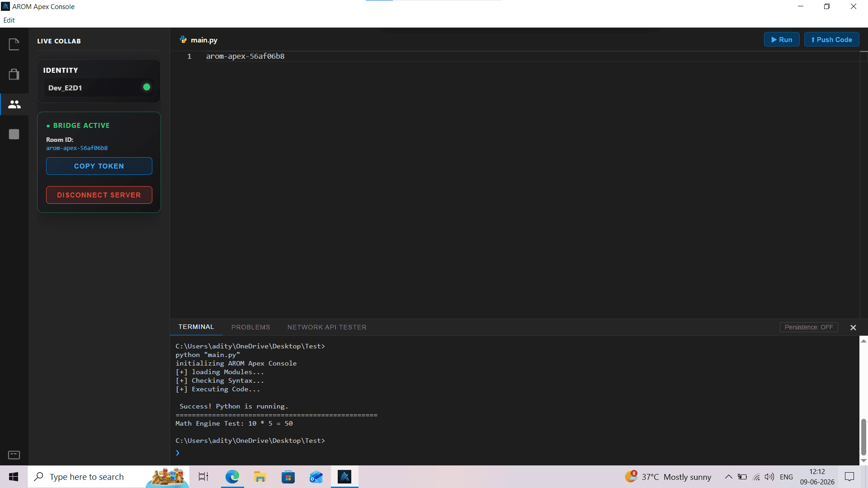
Task: Expand the system tray hidden icons chevron
Action: 728,477
